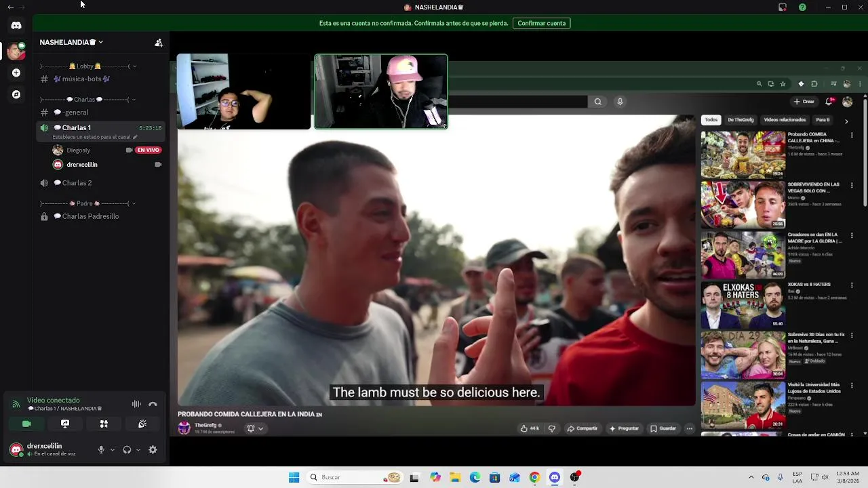Focus drerxcellilin's webcam tile
Screen dimensions: 868x488
coord(381,91)
